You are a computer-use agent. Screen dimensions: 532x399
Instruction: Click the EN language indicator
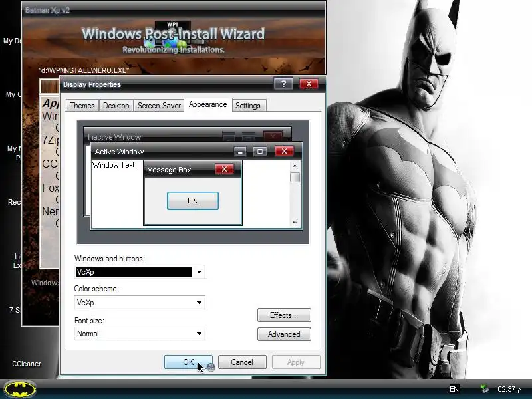click(x=454, y=389)
